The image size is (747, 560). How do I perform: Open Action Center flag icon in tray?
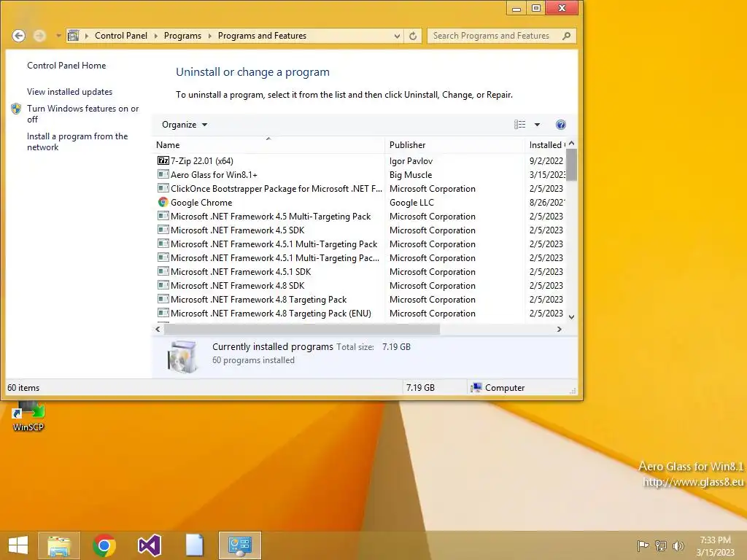(x=643, y=545)
